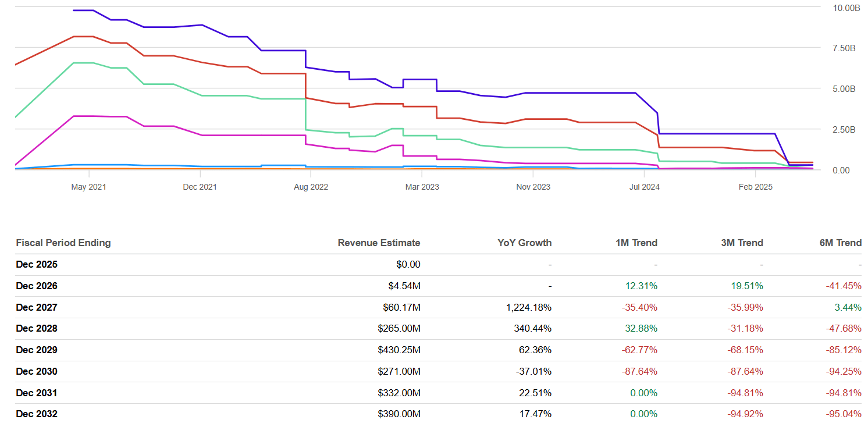
Task: Select the Dec 2028 table row
Action: 37,328
